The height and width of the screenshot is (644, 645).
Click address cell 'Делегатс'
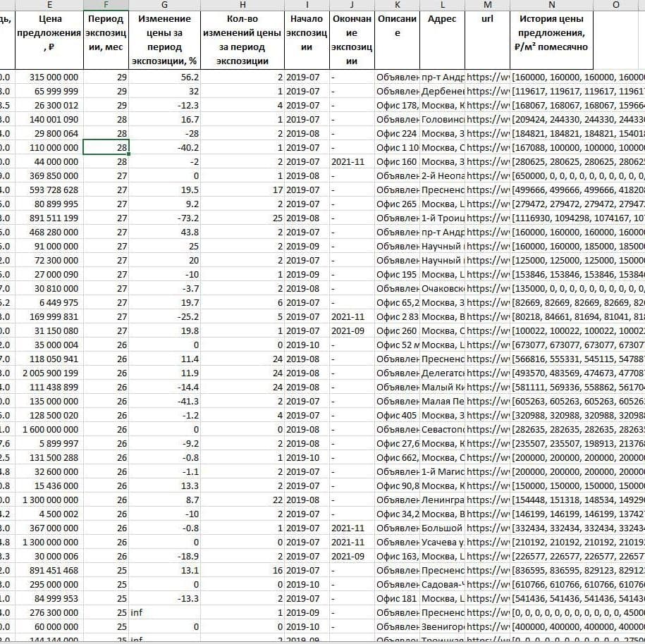442,373
